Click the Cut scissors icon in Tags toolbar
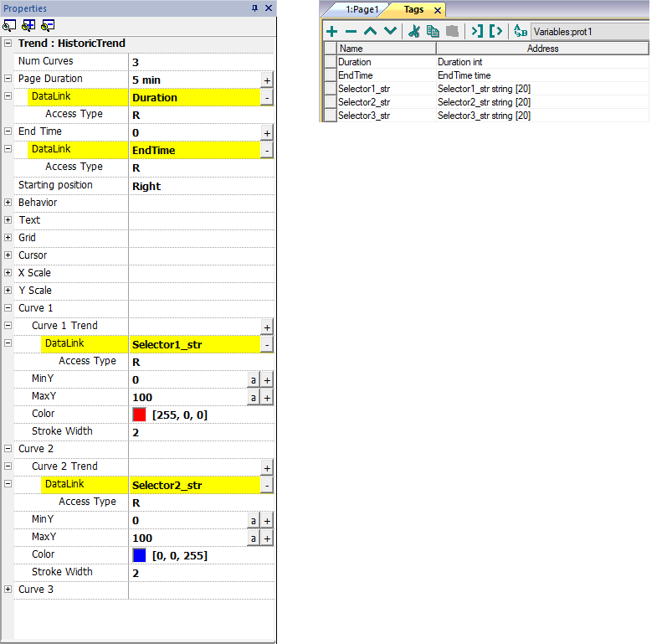The height and width of the screenshot is (644, 667). click(x=413, y=31)
